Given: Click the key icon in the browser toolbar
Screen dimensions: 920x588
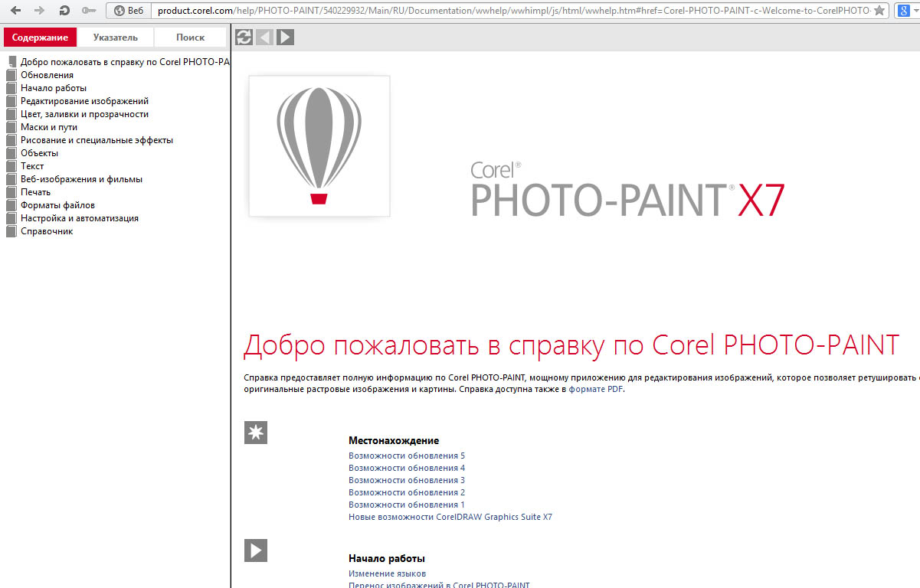Looking at the screenshot, I should click(89, 11).
